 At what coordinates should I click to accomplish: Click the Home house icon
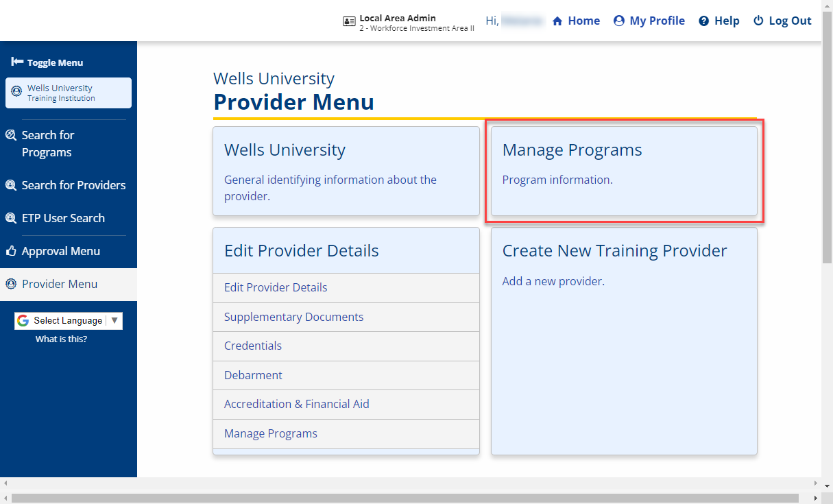click(x=557, y=21)
